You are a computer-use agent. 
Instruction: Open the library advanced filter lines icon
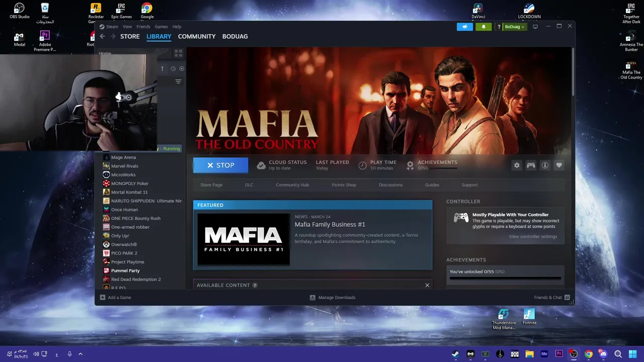tap(178, 81)
